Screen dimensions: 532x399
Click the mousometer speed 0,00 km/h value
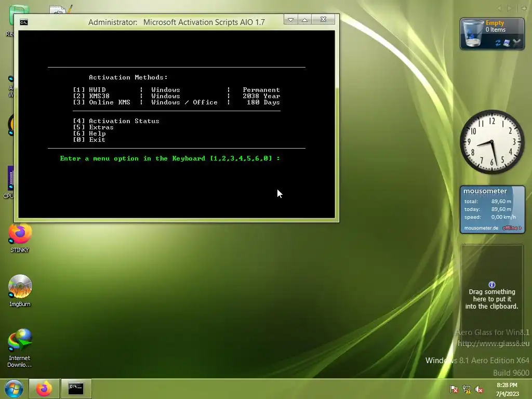tap(503, 217)
